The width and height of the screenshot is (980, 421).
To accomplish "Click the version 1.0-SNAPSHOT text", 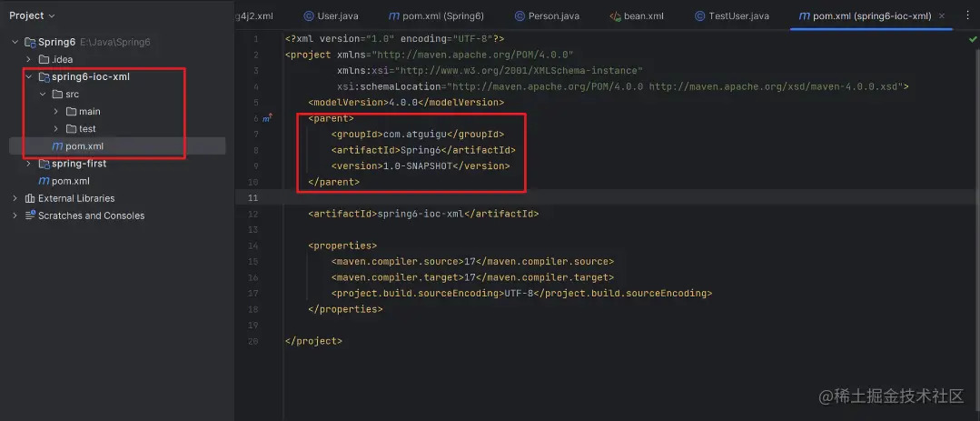I will point(417,165).
